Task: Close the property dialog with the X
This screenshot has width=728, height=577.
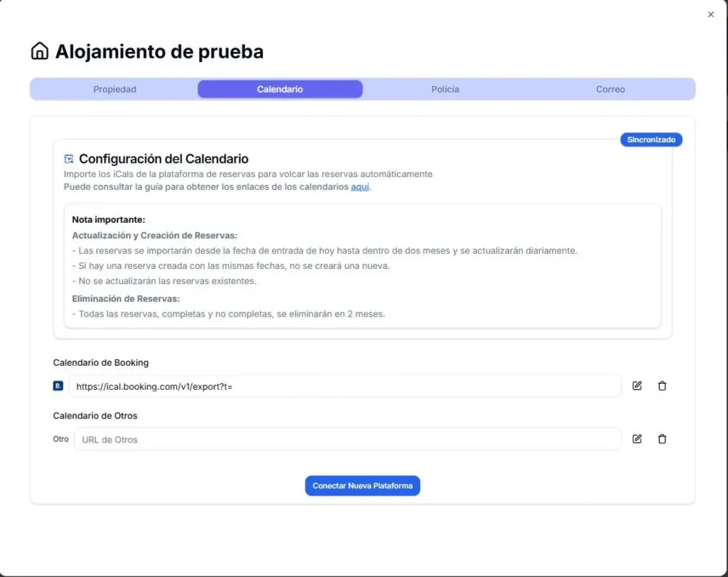Action: tap(710, 14)
